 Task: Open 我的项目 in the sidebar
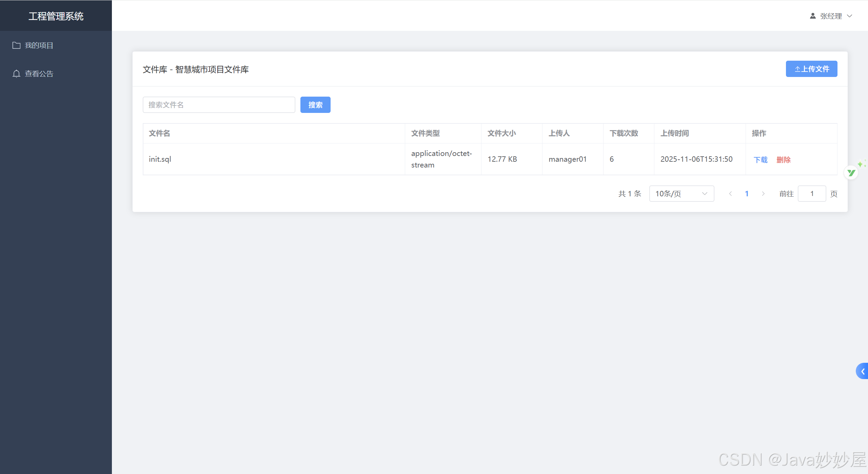(x=56, y=45)
